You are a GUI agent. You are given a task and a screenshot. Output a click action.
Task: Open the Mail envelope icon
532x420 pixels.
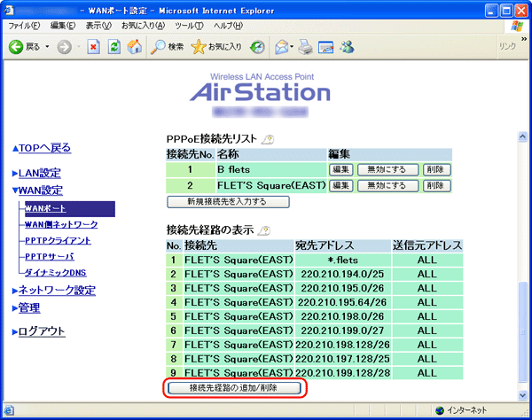pos(282,47)
